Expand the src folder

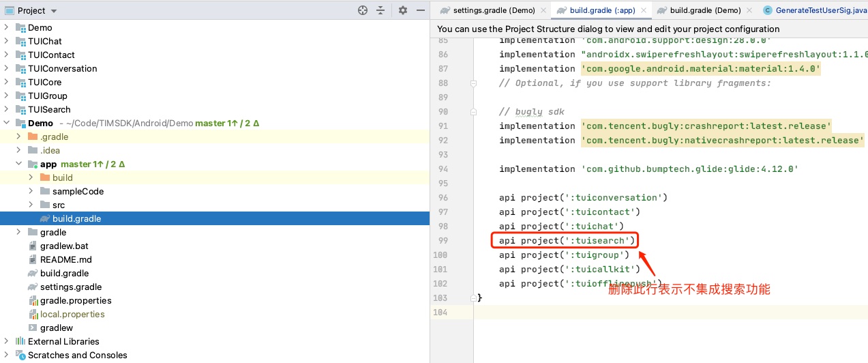click(31, 205)
